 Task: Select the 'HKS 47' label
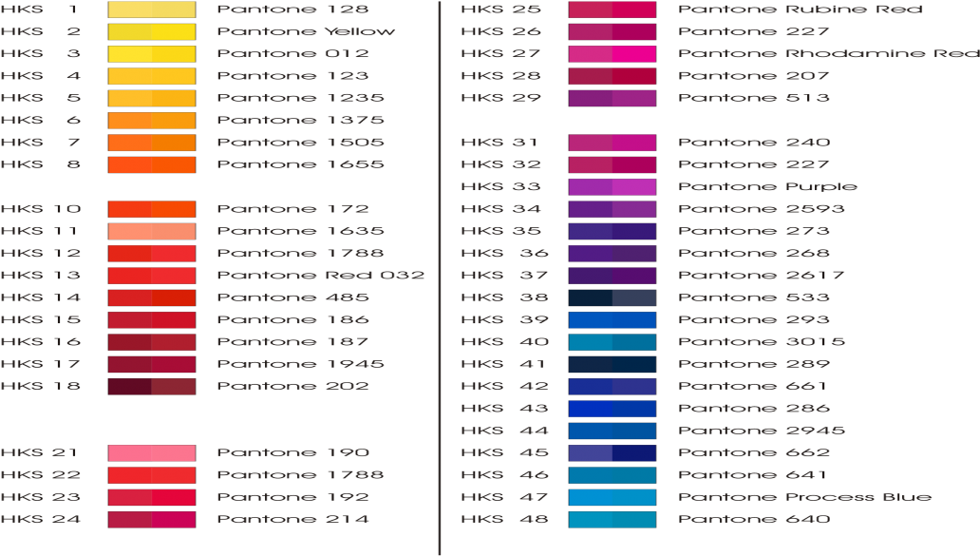click(504, 497)
